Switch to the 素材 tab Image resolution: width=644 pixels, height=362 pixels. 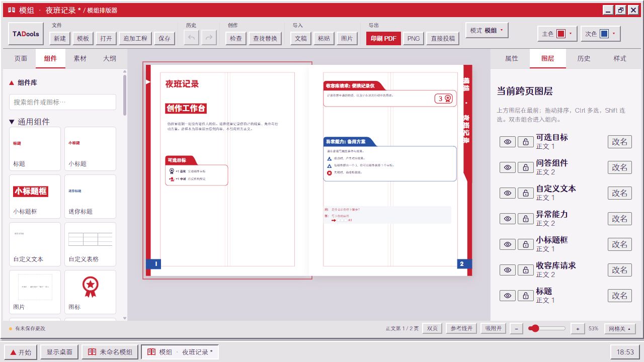(80, 58)
